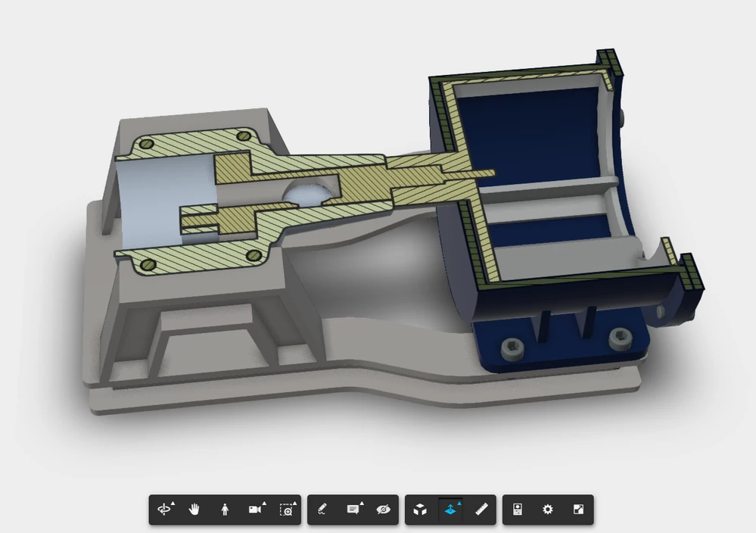Open the Markup pencil tool
Screen dimensions: 756x533
point(322,510)
